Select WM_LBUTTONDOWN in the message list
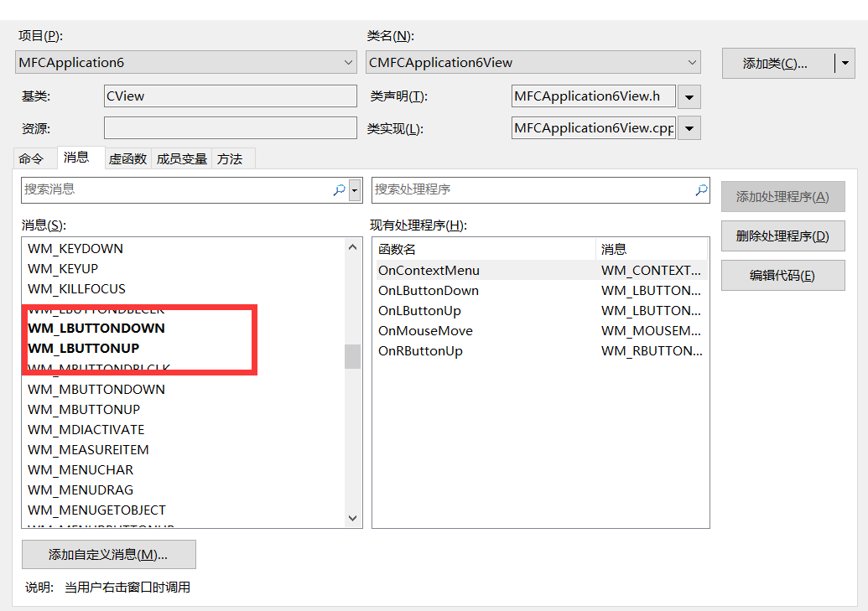This screenshot has width=868, height=611. pyautogui.click(x=96, y=328)
